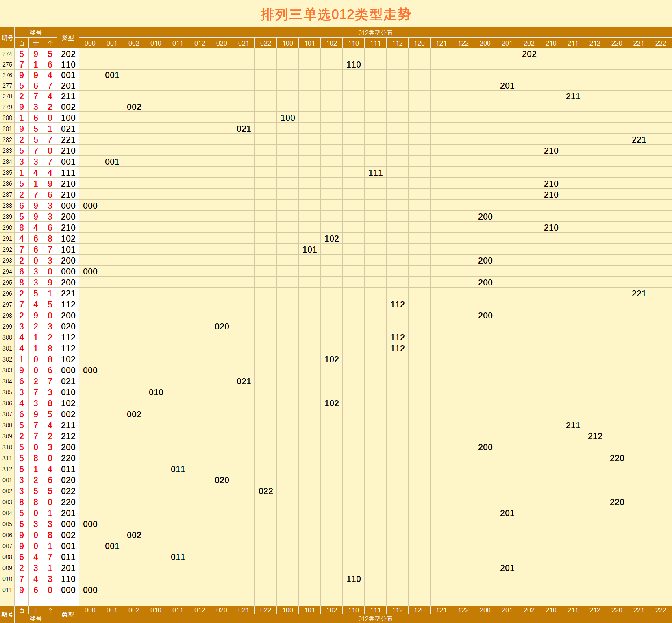
Task: Click the 000 distribution cell in row 288
Action: click(x=90, y=205)
